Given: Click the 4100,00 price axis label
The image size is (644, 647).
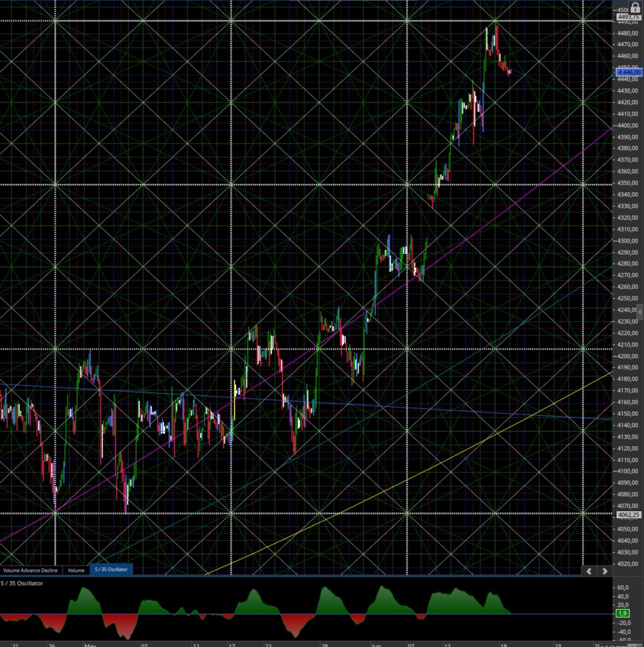Looking at the screenshot, I should point(628,471).
